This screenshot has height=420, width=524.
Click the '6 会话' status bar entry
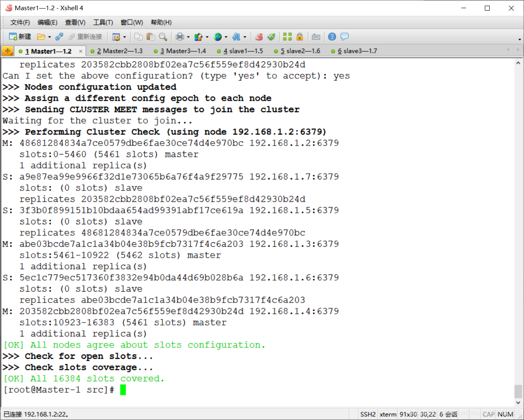(x=448, y=414)
